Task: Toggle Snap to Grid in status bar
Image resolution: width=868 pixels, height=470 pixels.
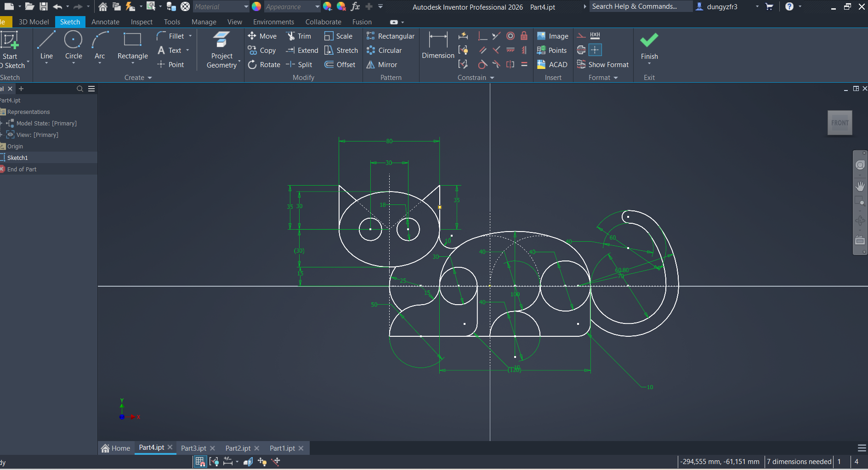Action: pyautogui.click(x=200, y=462)
